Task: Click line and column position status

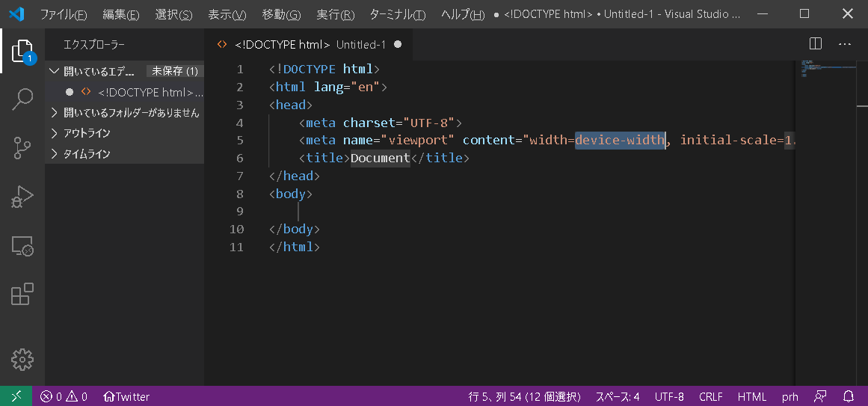Action: [x=524, y=396]
